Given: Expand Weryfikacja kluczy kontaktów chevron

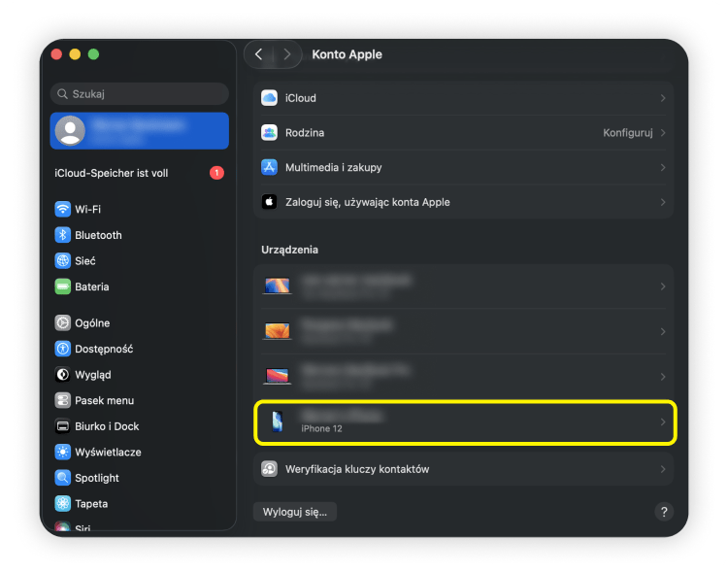Looking at the screenshot, I should 663,469.
